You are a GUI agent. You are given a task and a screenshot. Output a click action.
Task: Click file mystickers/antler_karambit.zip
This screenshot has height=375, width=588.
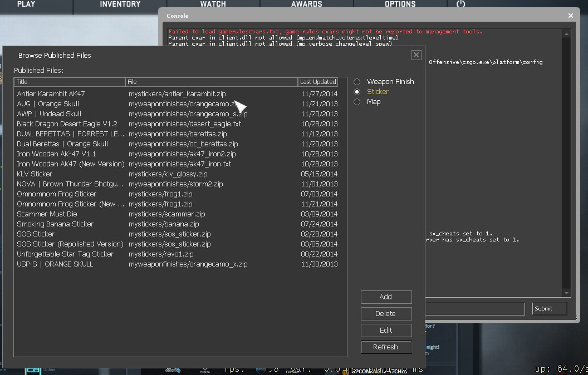[177, 93]
